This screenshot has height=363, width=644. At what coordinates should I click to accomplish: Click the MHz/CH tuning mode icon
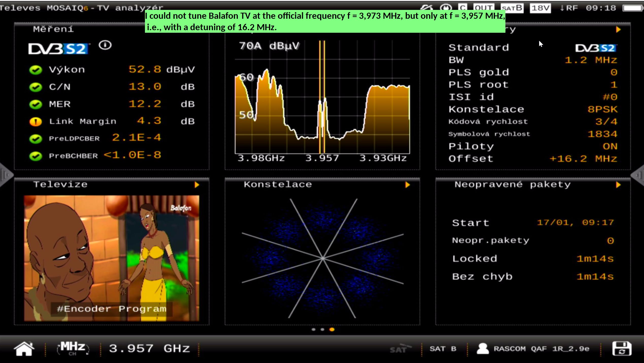(73, 348)
